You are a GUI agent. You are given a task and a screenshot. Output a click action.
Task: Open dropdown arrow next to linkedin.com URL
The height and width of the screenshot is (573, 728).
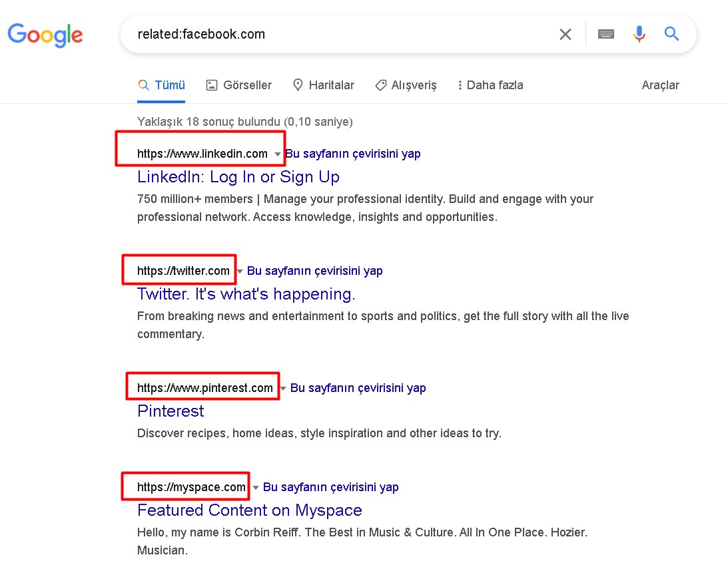(x=277, y=154)
